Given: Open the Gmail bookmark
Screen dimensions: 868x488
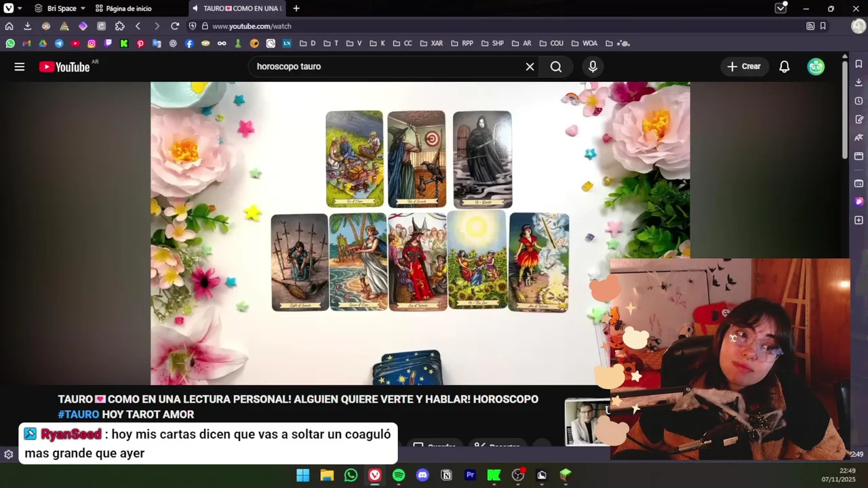Looking at the screenshot, I should coord(26,43).
